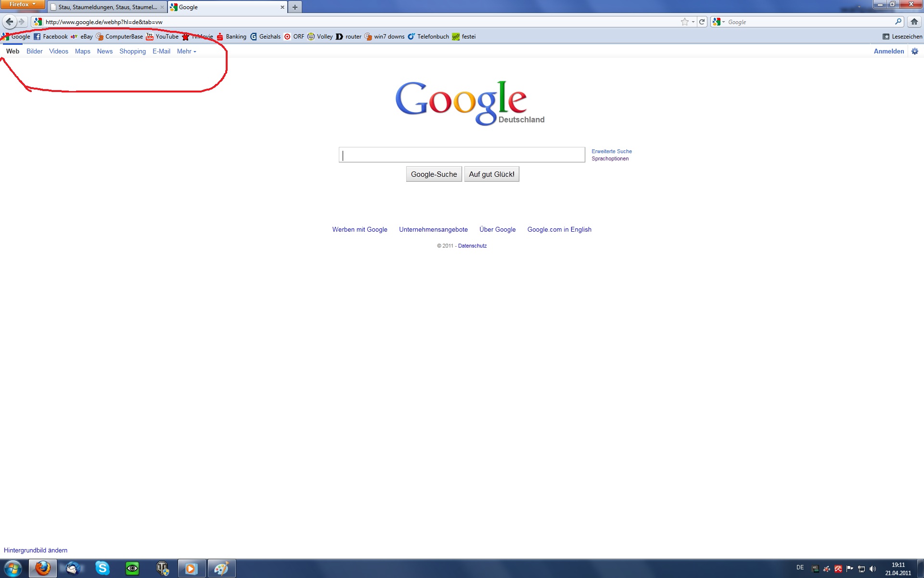The width and height of the screenshot is (924, 578).
Task: Open News in Google navigation
Action: (105, 51)
